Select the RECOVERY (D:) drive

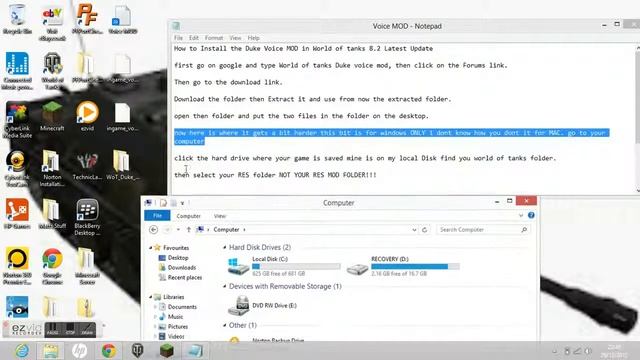pyautogui.click(x=402, y=266)
